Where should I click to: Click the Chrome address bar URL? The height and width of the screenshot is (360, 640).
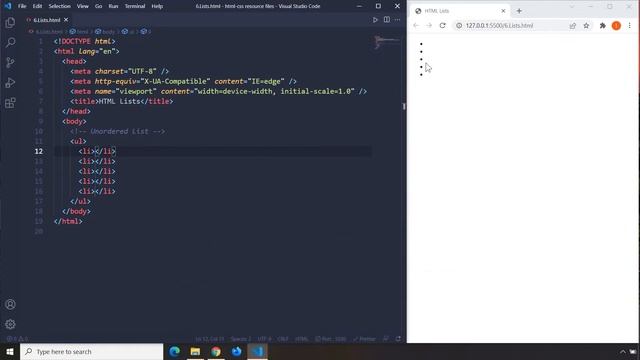coord(499,25)
